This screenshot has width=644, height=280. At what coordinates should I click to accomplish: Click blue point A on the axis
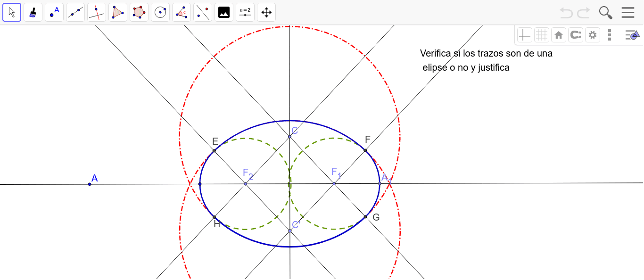90,184
